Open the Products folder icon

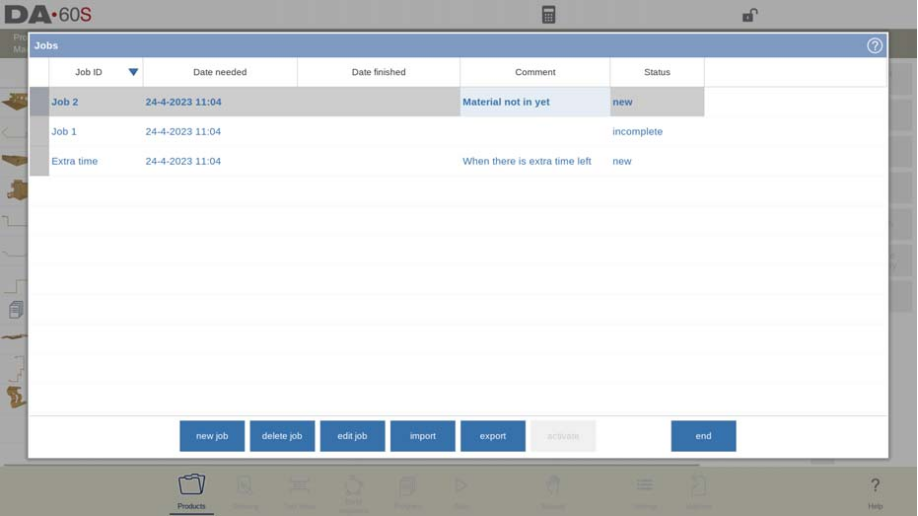tap(191, 486)
